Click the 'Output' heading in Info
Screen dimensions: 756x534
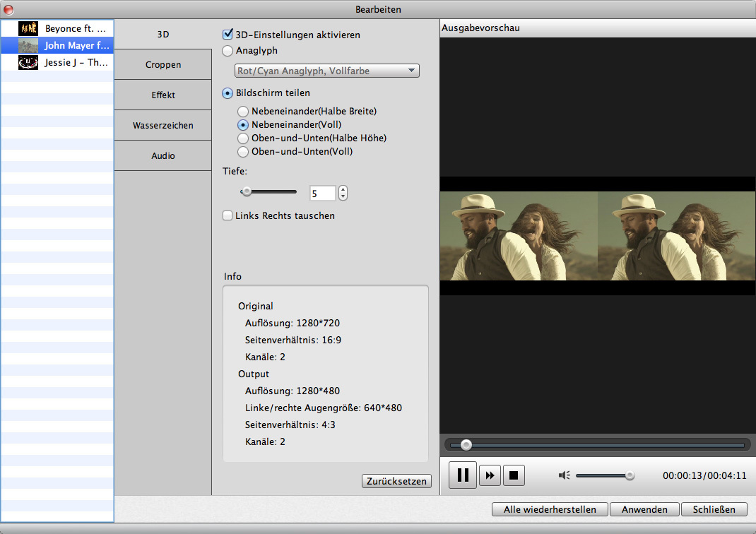(254, 374)
